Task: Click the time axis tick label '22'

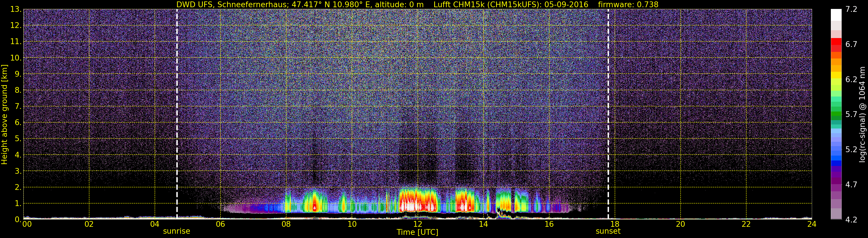Action: coord(746,224)
